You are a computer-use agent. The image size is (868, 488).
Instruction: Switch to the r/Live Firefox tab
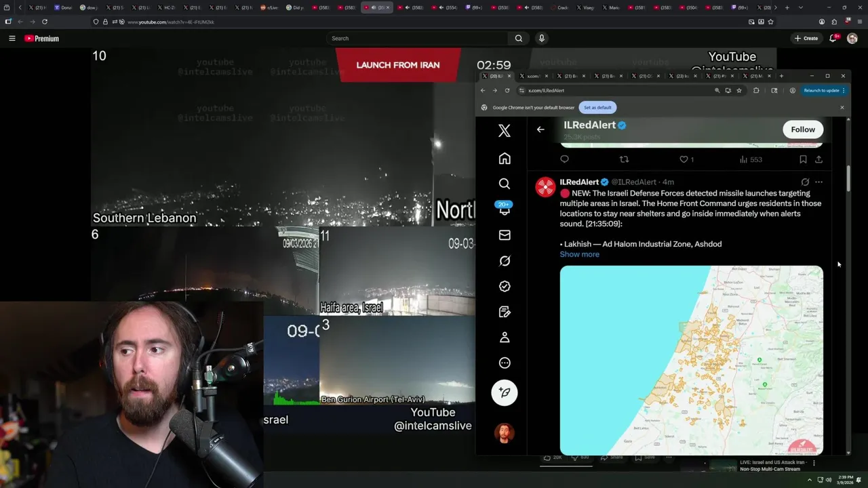271,7
